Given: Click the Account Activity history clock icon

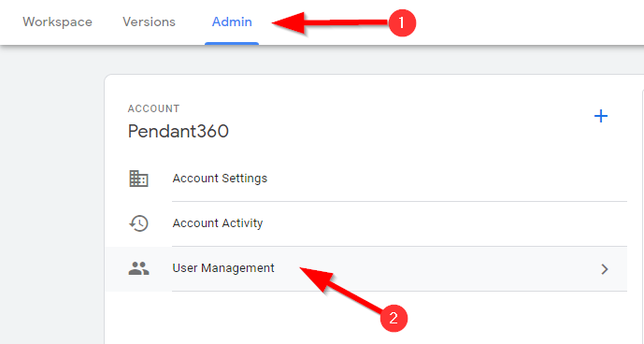Looking at the screenshot, I should [x=139, y=223].
